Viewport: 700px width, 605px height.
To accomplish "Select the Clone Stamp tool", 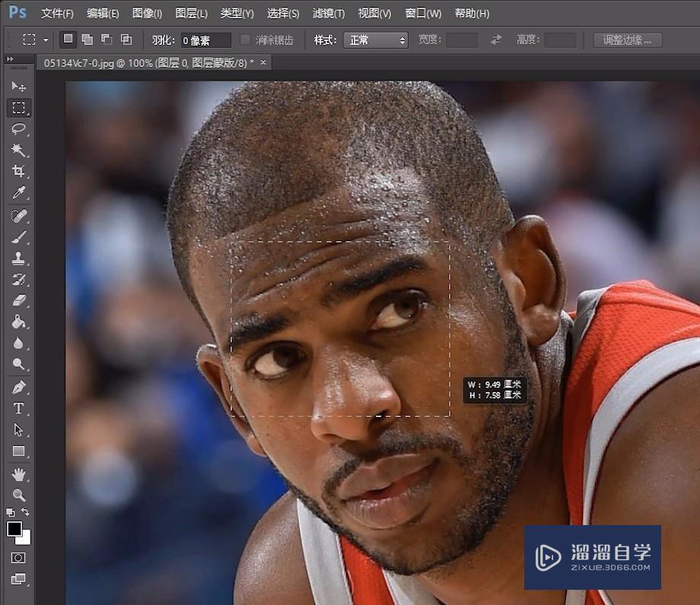I will 18,258.
